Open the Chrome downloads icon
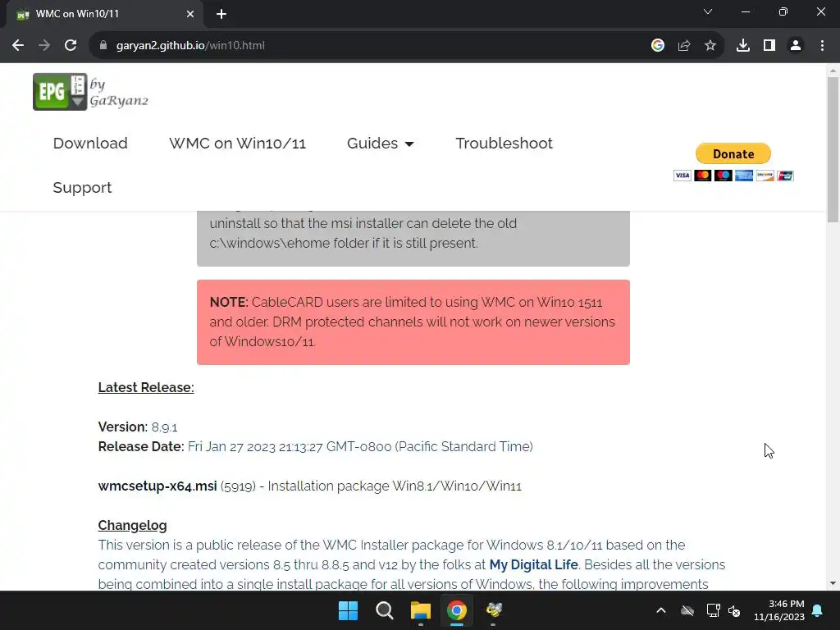840x630 pixels. [x=743, y=46]
